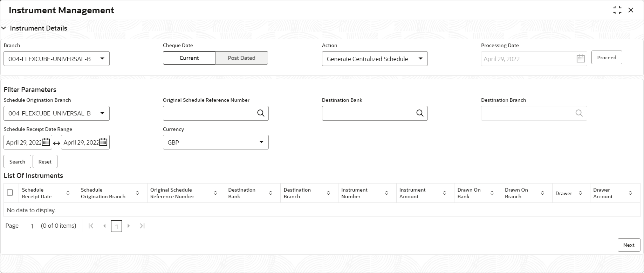Switch Cheque Date to Post Dated
Image resolution: width=644 pixels, height=273 pixels.
tap(241, 58)
